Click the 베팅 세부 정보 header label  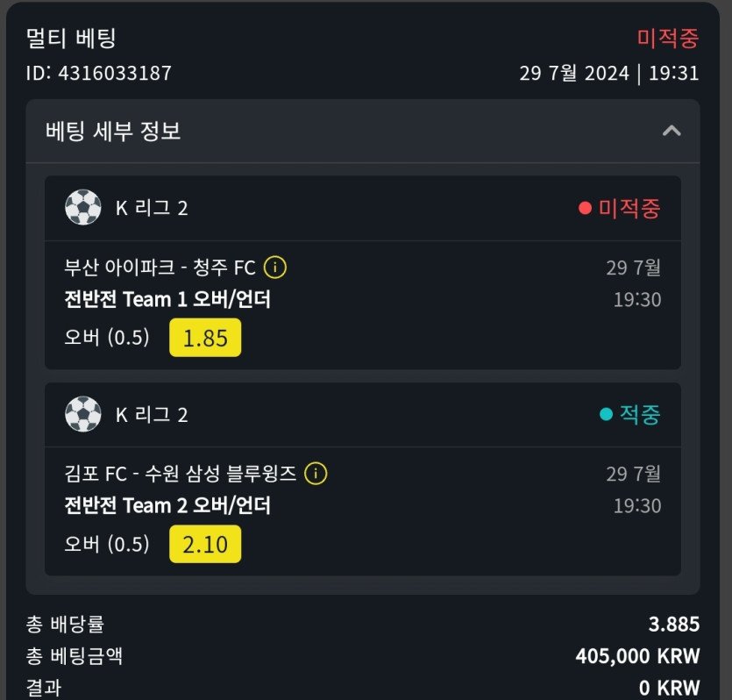pyautogui.click(x=113, y=132)
